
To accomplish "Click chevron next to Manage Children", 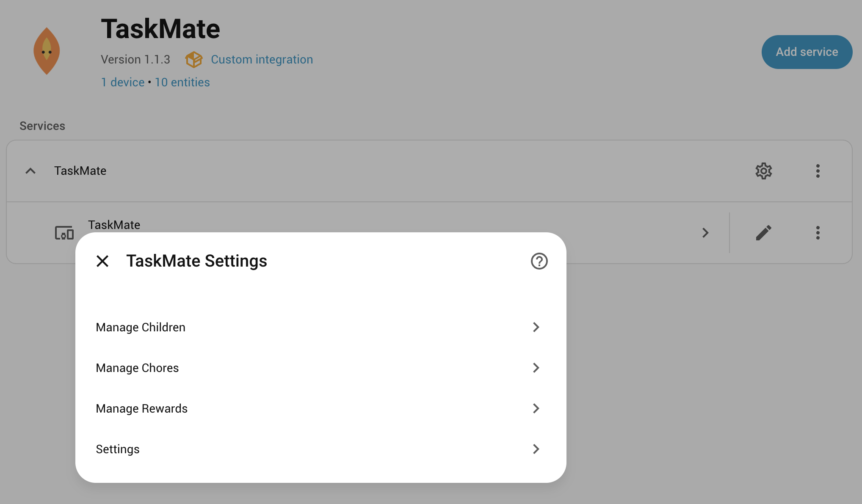I will 536,327.
